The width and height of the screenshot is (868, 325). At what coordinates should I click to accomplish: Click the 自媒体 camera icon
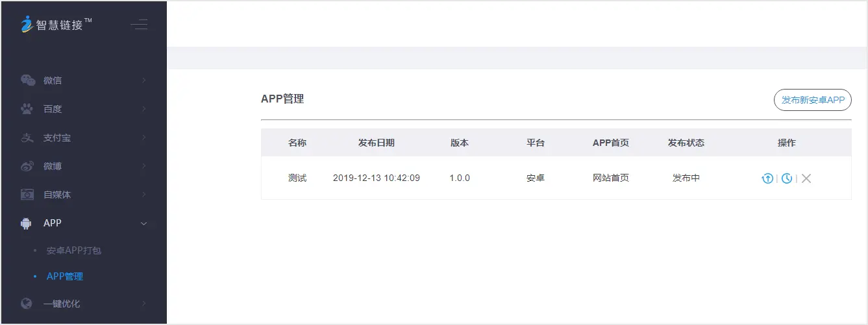27,195
